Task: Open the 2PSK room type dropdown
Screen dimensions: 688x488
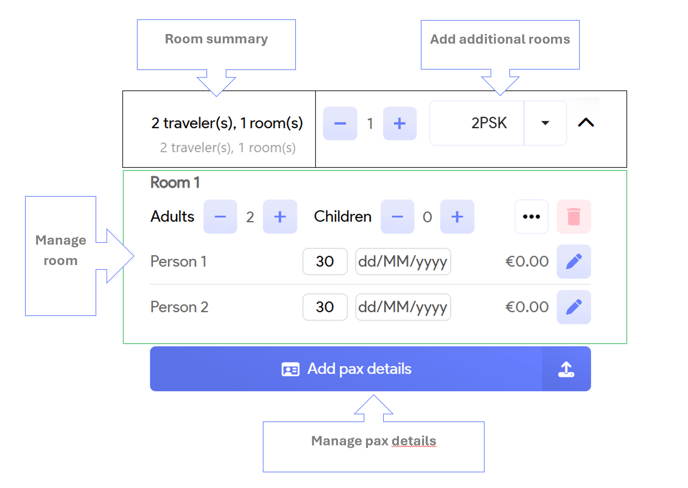Action: (x=545, y=124)
